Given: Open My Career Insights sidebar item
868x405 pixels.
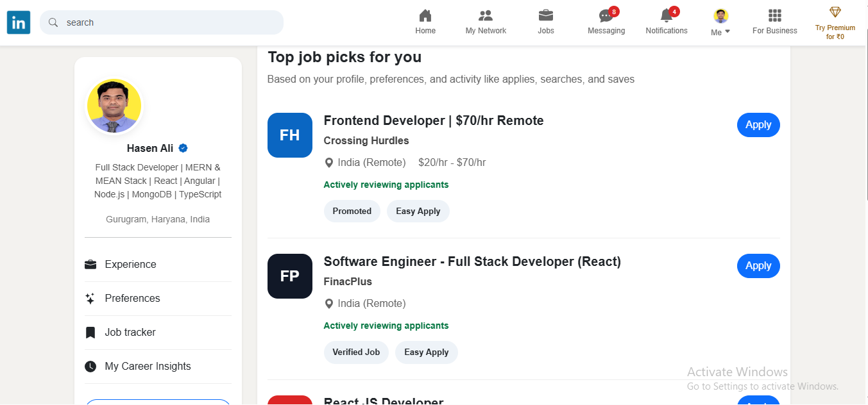Looking at the screenshot, I should click(158, 366).
